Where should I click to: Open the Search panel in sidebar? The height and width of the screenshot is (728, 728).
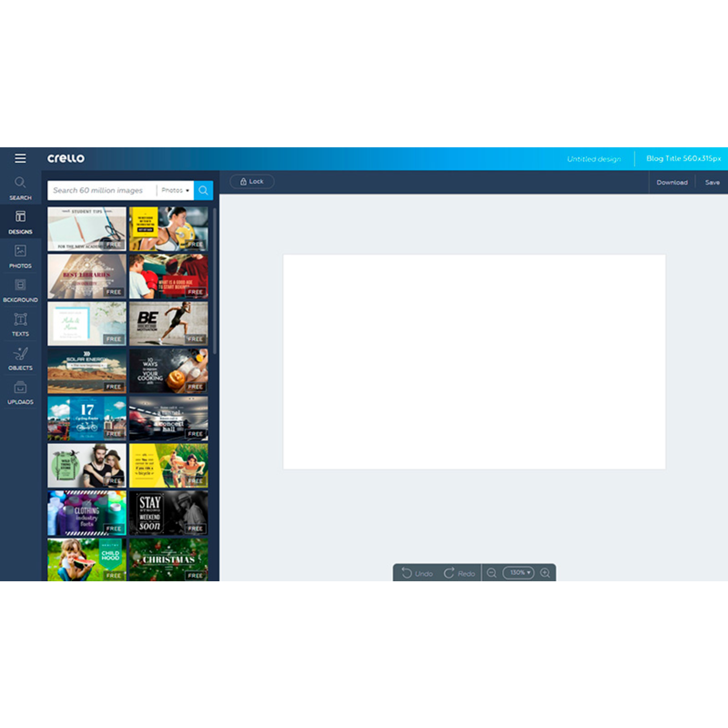tap(20, 188)
